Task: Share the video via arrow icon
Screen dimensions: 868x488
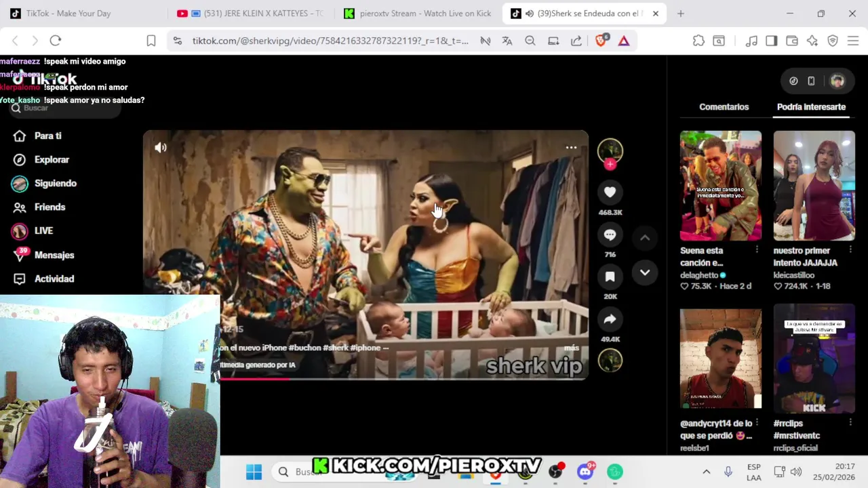Action: point(610,319)
